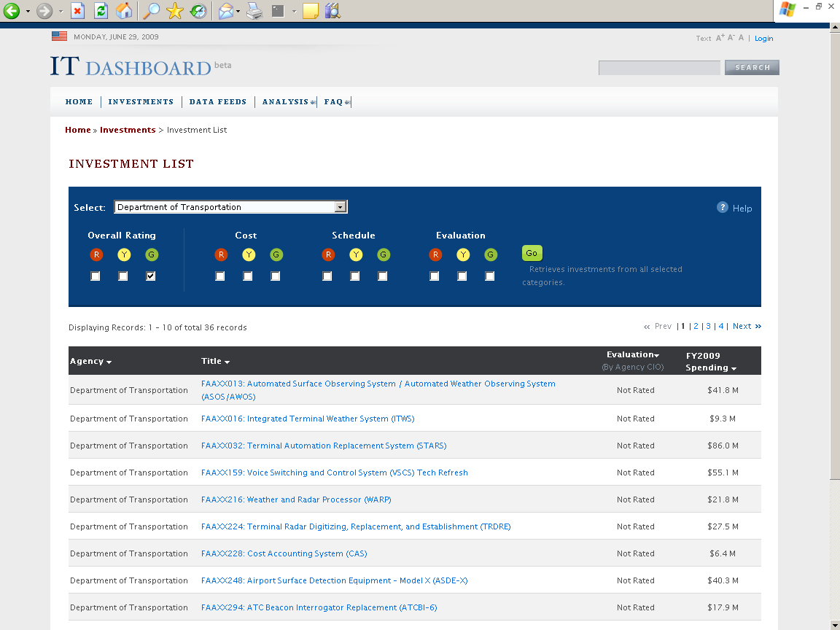Click the Help link text
This screenshot has width=840, height=630.
(742, 209)
